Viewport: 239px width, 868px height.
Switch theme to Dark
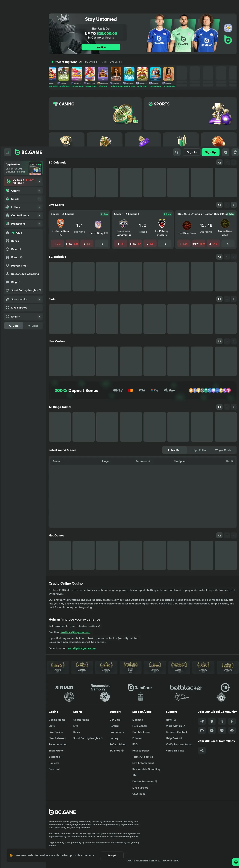tap(14, 326)
